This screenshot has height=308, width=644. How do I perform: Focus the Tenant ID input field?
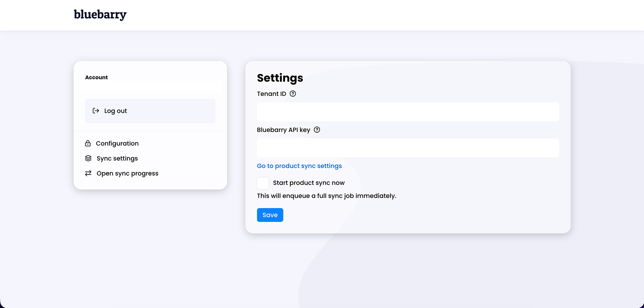(x=408, y=112)
